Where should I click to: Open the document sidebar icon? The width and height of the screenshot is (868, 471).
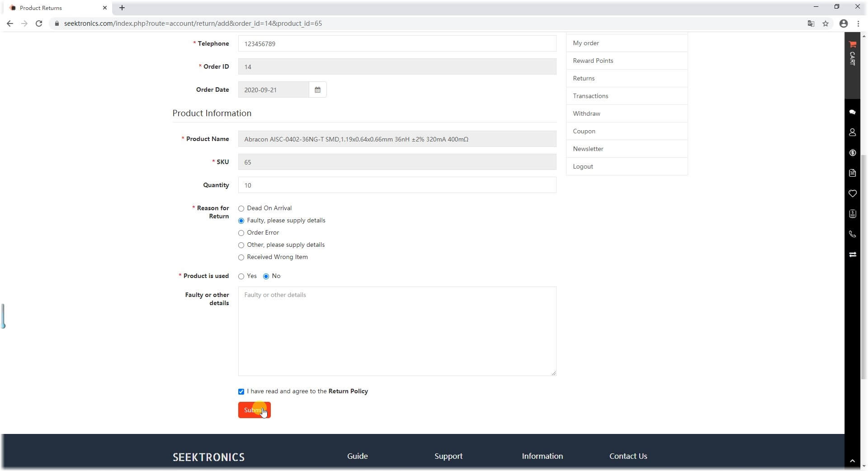[852, 173]
